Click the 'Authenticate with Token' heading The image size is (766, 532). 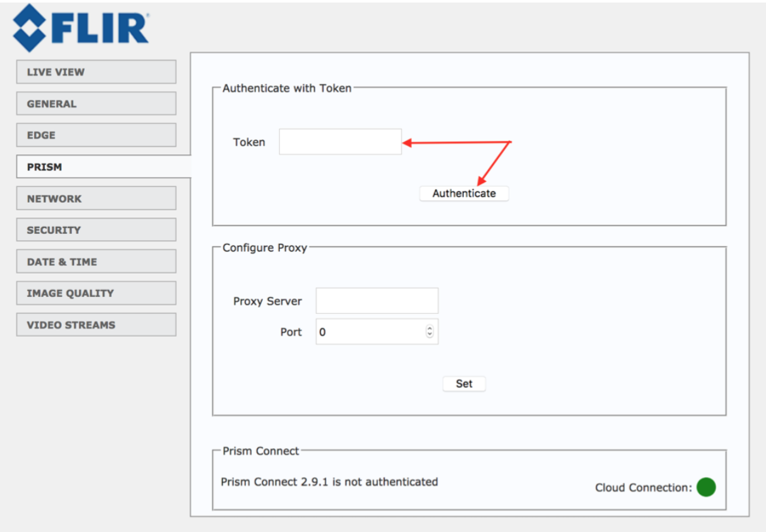[x=287, y=88]
